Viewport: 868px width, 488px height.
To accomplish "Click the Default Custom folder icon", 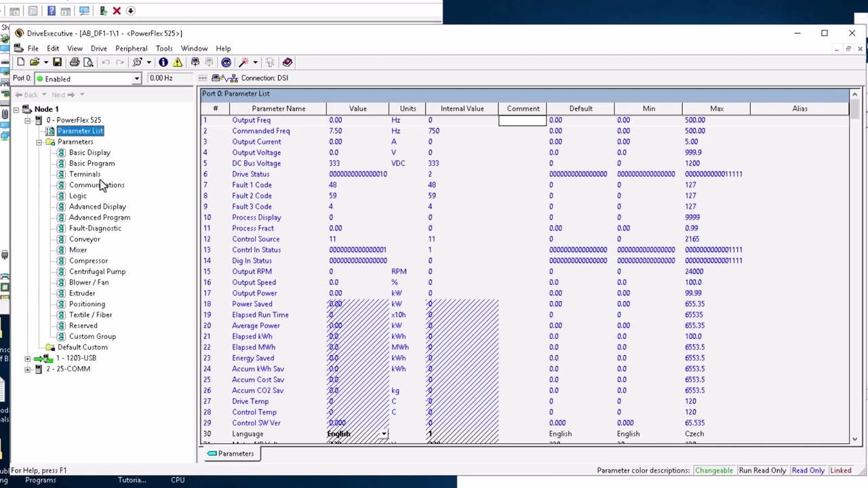I will click(50, 348).
